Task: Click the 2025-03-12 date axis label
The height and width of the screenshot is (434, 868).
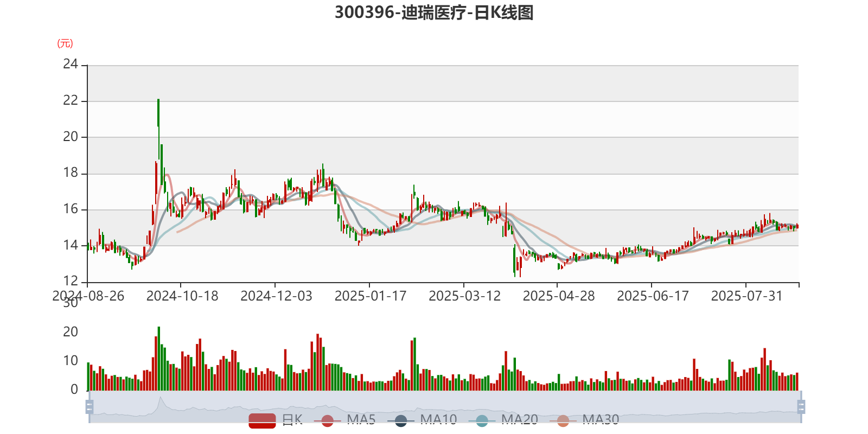Action: pos(464,296)
